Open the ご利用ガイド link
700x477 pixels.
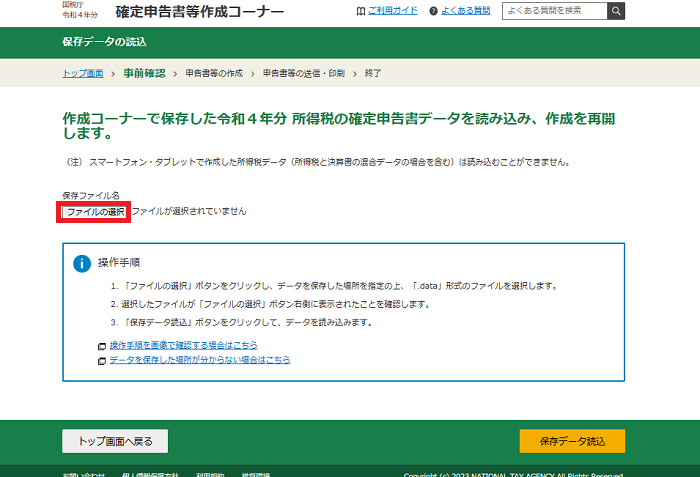tap(392, 11)
